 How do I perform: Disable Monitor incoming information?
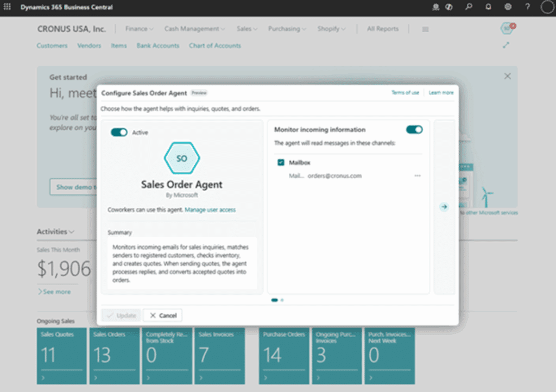click(414, 130)
